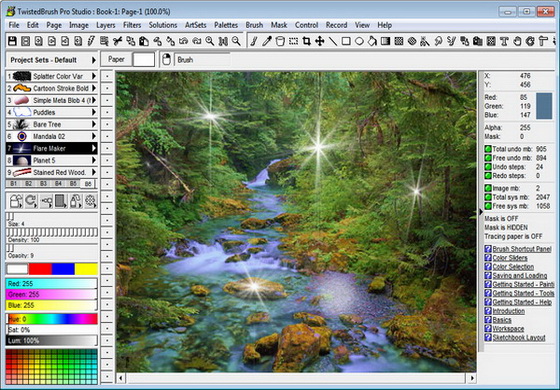Open the Filters menu
The height and width of the screenshot is (390, 560).
[132, 25]
